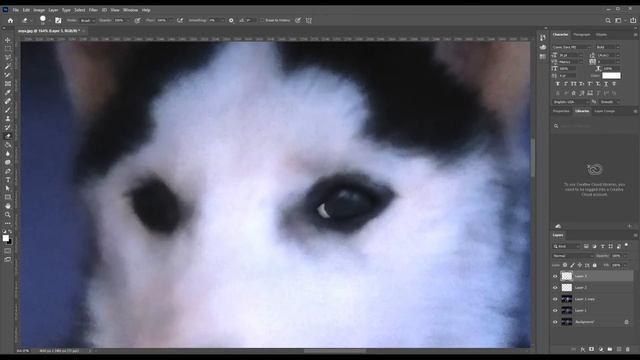Viewport: 640px width, 360px height.
Task: Select the Brush tool in toolbox
Action: click(7, 110)
